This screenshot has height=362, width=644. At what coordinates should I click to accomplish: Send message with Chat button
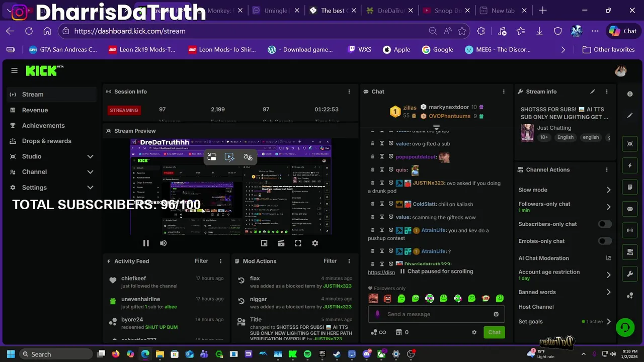coord(494,332)
